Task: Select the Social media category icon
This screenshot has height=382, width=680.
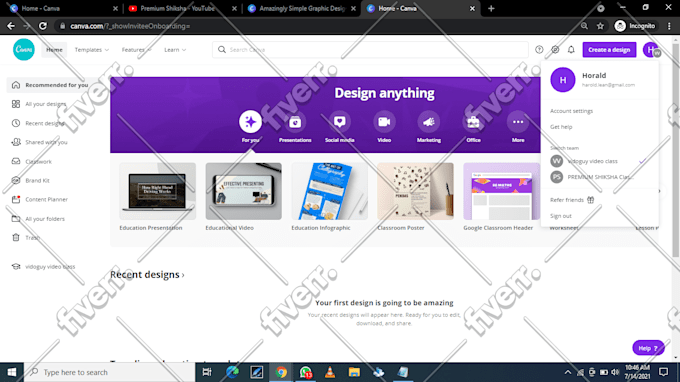Action: coord(340,122)
